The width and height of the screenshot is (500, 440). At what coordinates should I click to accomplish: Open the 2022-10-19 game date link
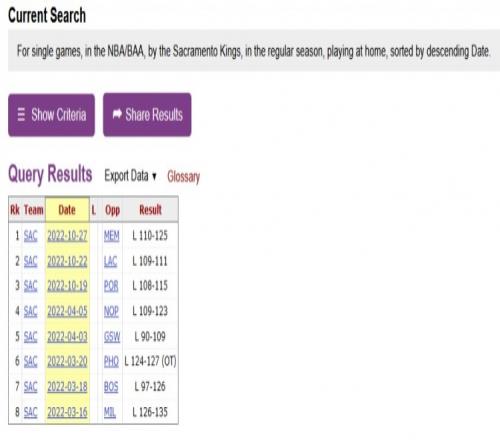[67, 286]
